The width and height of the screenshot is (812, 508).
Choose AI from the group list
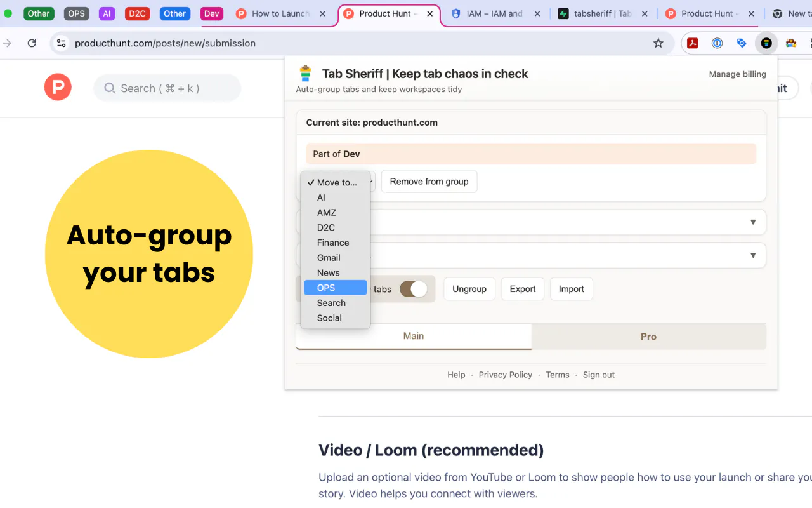point(335,197)
